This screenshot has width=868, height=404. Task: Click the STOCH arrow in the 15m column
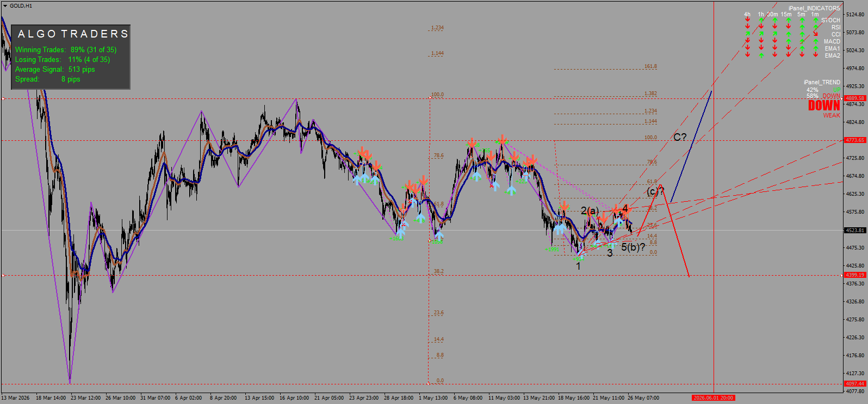point(789,20)
